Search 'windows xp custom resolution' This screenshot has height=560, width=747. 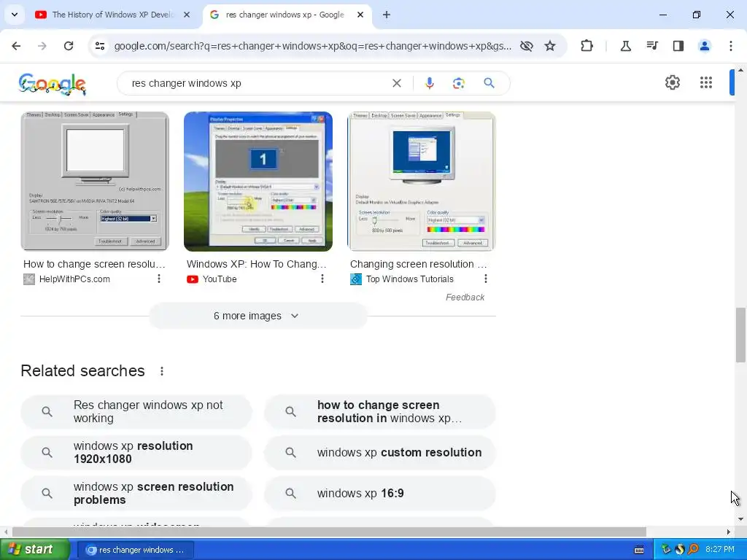pyautogui.click(x=379, y=452)
